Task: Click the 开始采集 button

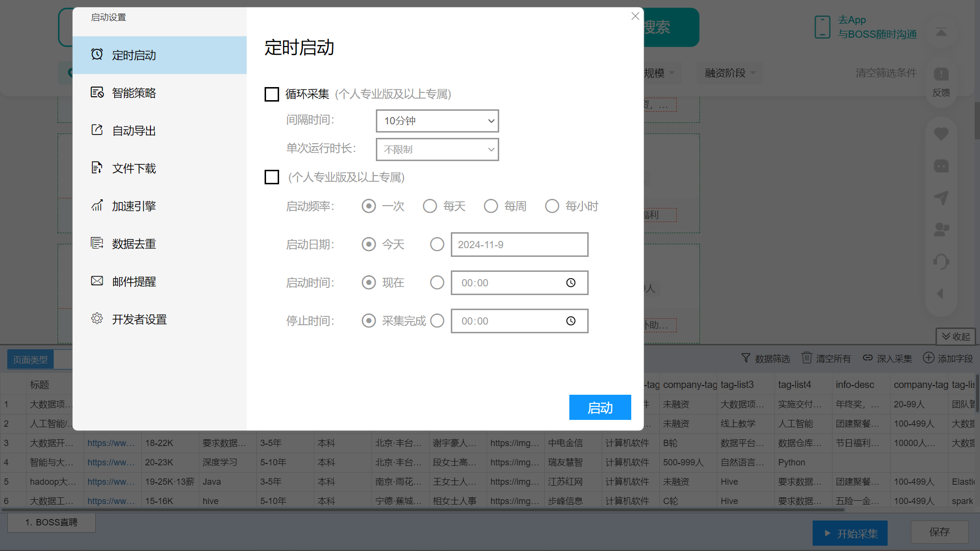Action: (x=850, y=533)
